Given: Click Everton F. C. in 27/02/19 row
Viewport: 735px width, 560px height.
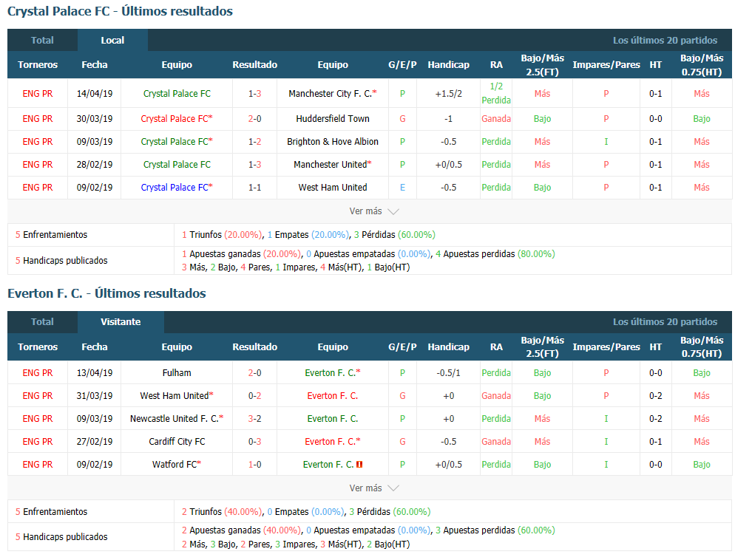Looking at the screenshot, I should 332,442.
